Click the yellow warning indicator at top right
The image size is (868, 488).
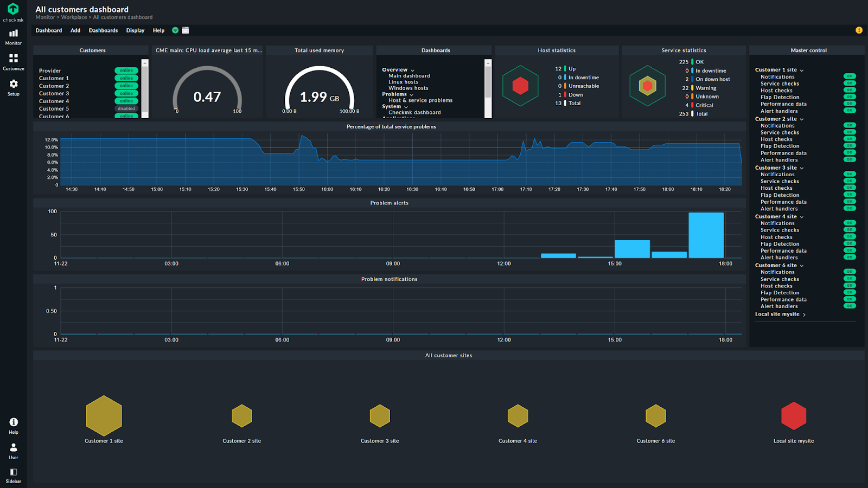pyautogui.click(x=859, y=30)
